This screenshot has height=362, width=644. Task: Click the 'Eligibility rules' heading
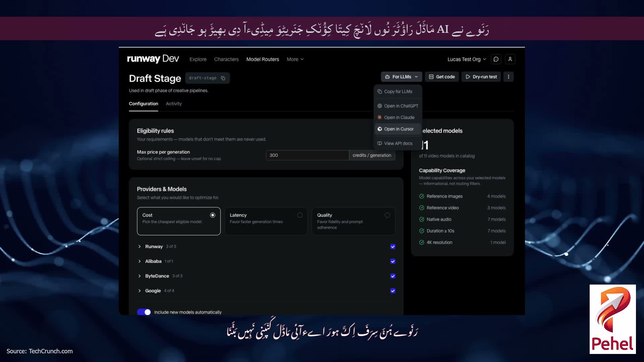(x=155, y=131)
